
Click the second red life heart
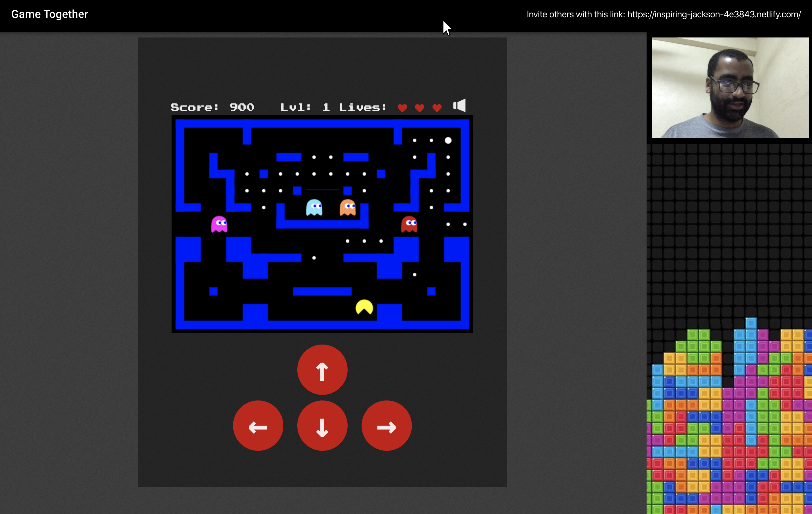[419, 108]
